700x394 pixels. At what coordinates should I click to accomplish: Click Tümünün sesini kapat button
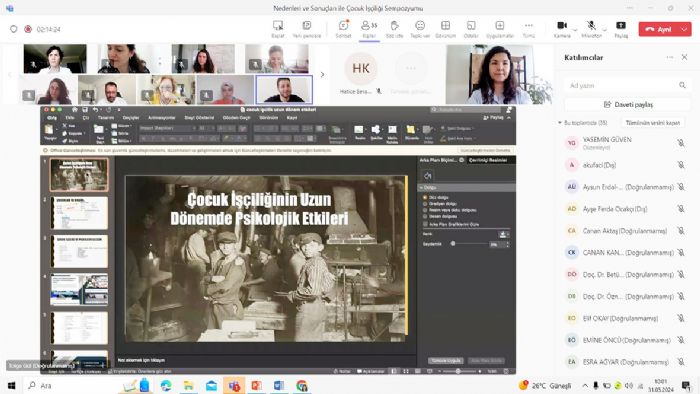pos(653,122)
